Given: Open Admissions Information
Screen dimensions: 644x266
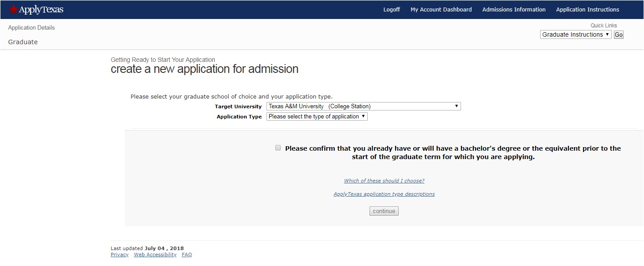Looking at the screenshot, I should (x=514, y=9).
